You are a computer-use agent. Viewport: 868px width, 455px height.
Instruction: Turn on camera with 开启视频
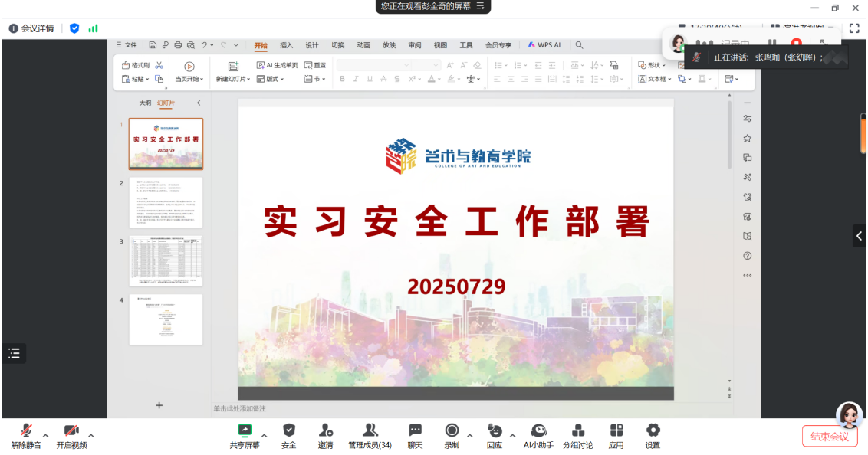point(71,431)
